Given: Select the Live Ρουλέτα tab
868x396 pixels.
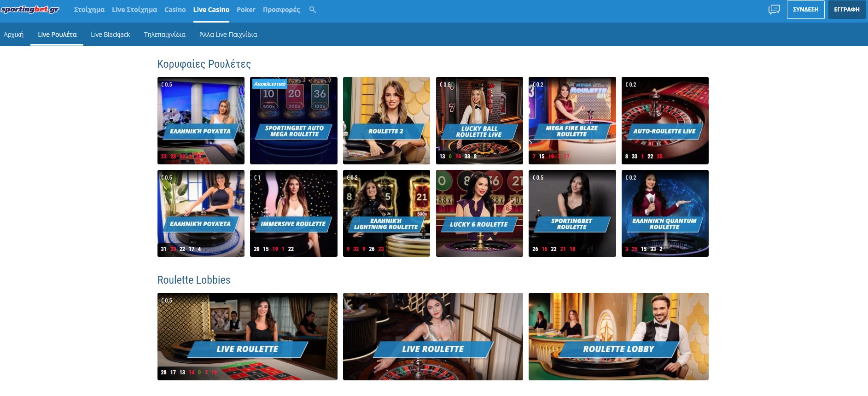Looking at the screenshot, I should (57, 35).
